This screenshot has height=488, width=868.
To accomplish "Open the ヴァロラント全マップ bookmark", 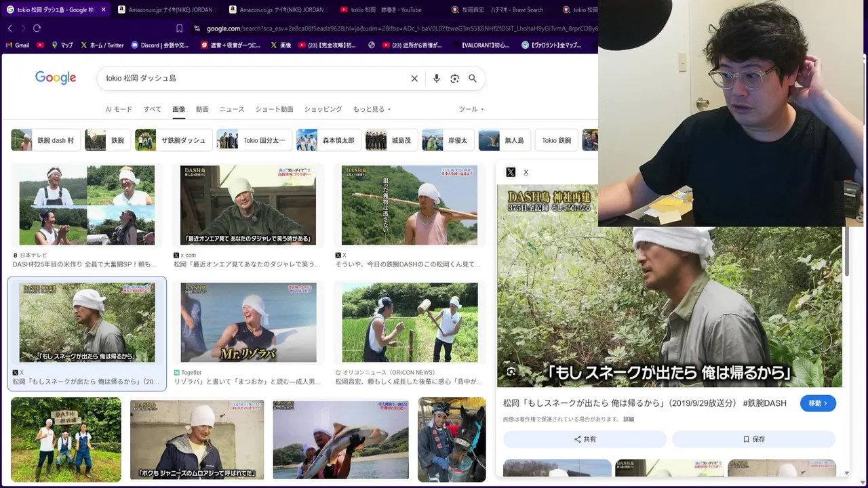I will [x=551, y=45].
